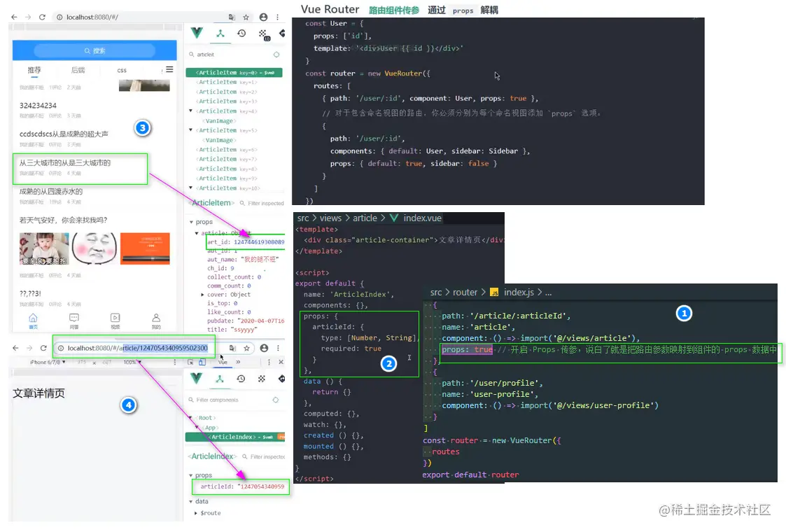Open the channel hamburger menu in the app
Screen dimensions: 786x532
pos(169,70)
